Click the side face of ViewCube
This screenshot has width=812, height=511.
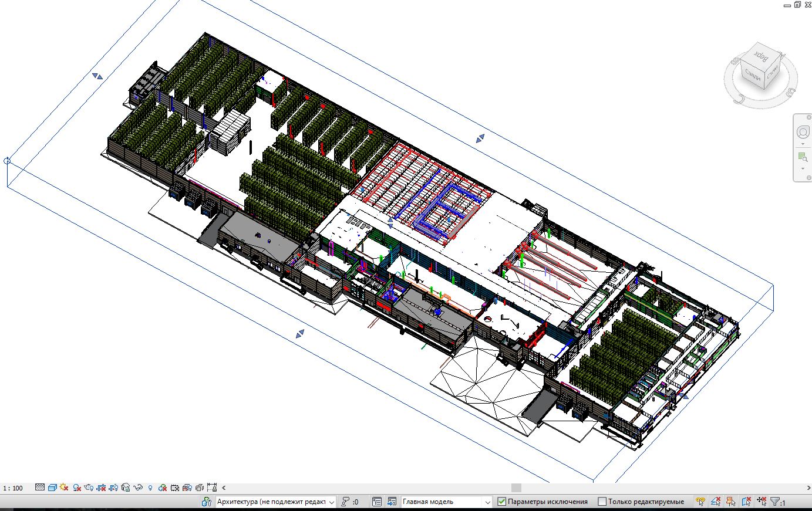(773, 72)
